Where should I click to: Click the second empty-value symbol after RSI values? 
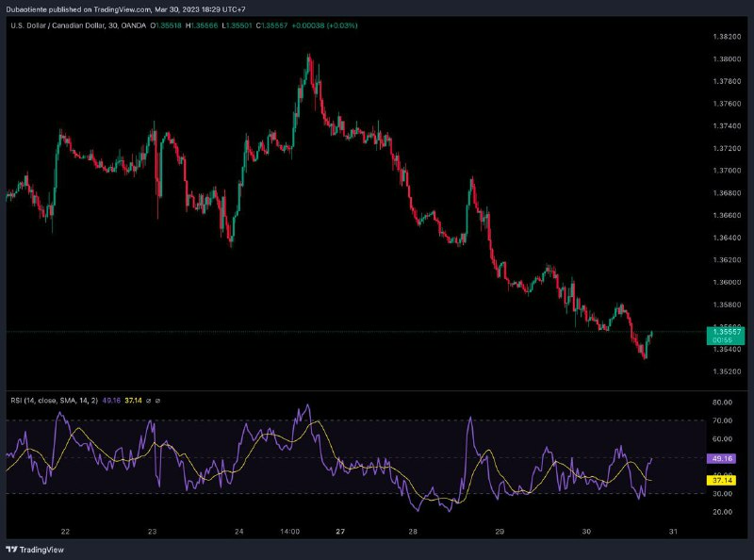tap(157, 401)
